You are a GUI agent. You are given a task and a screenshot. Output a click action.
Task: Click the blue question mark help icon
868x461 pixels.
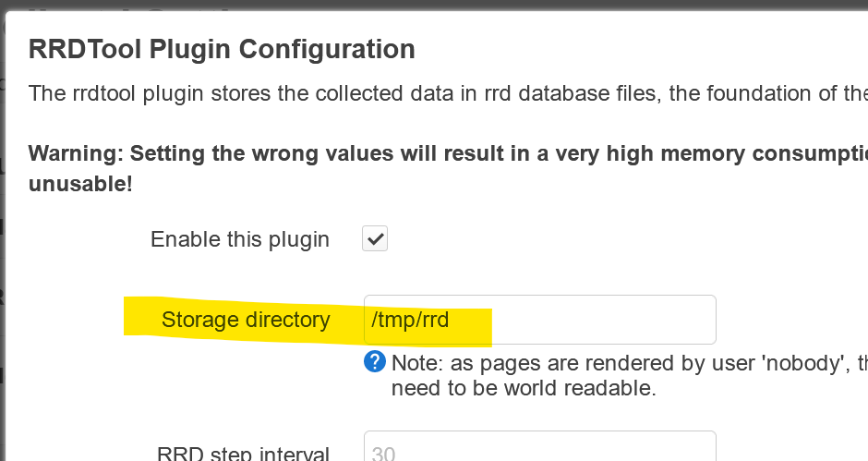(375, 362)
